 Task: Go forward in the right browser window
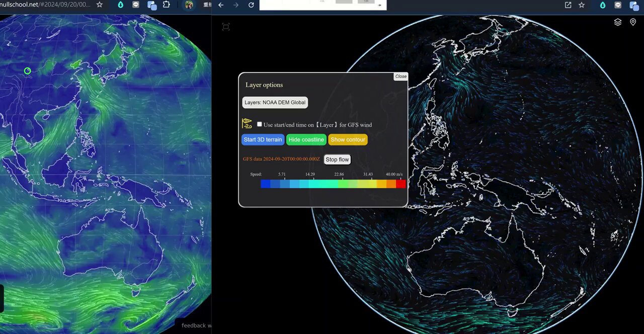click(236, 5)
